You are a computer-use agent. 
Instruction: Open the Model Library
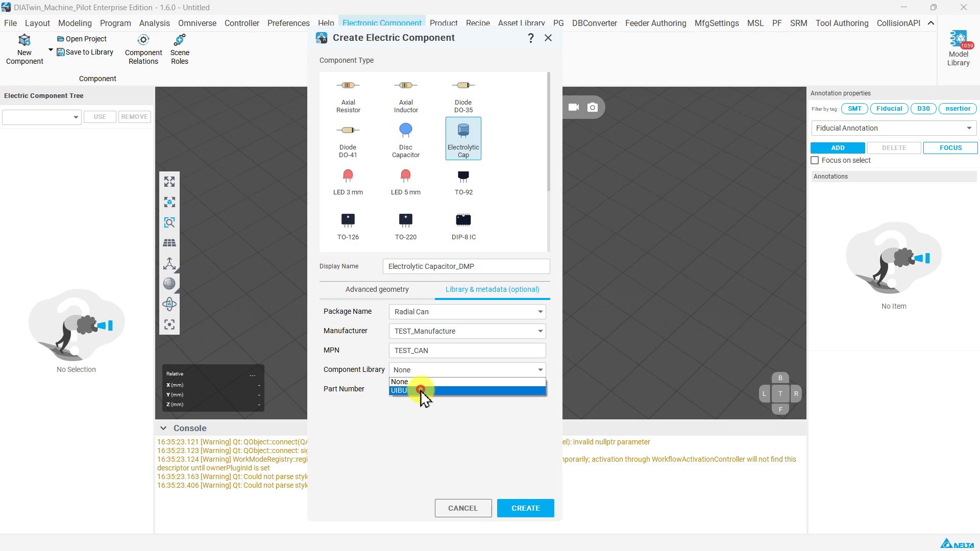958,48
